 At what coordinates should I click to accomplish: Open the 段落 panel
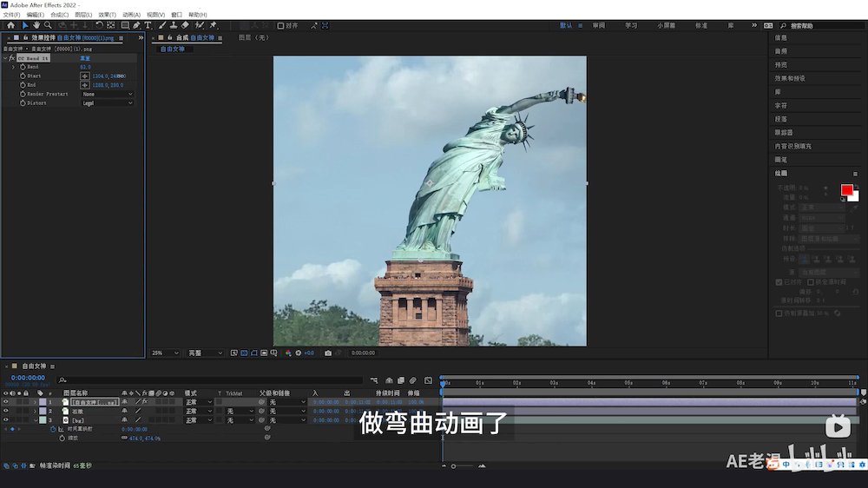780,119
